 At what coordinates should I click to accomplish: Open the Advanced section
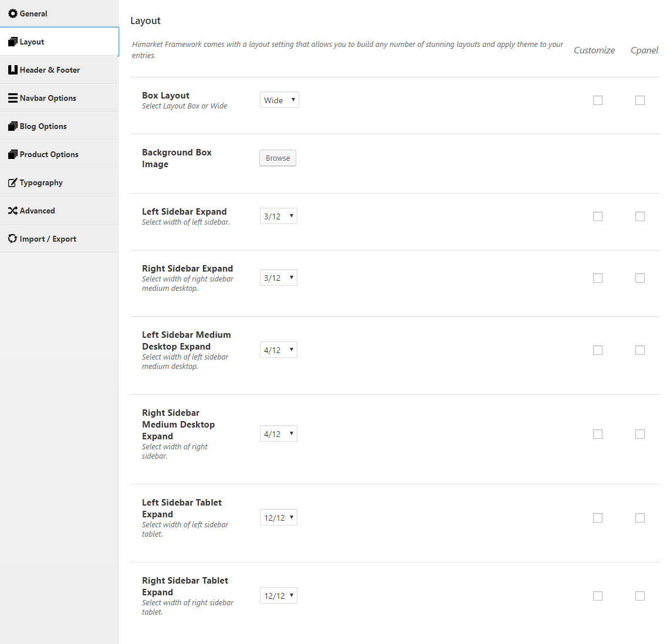pos(59,211)
